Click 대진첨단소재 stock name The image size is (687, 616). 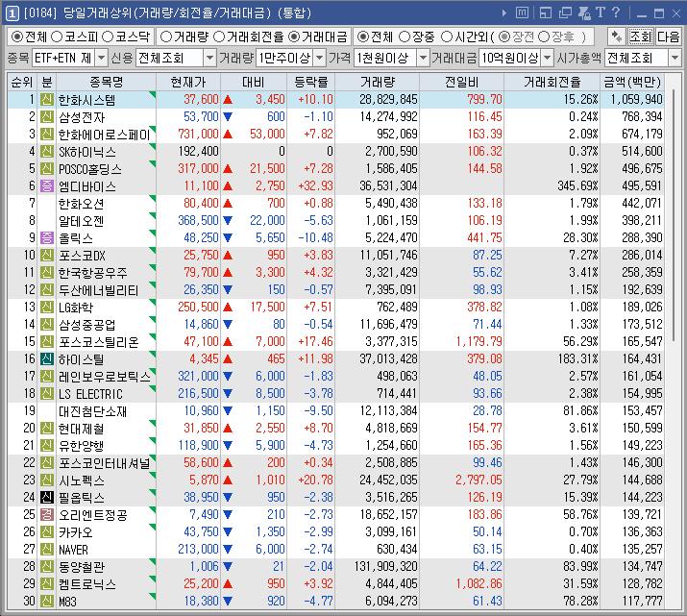tap(92, 411)
